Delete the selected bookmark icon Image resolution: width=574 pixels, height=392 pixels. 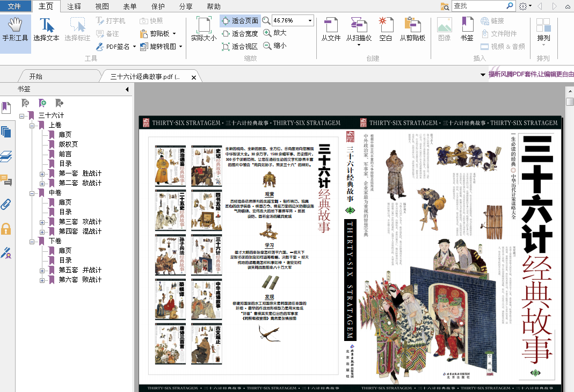click(25, 103)
